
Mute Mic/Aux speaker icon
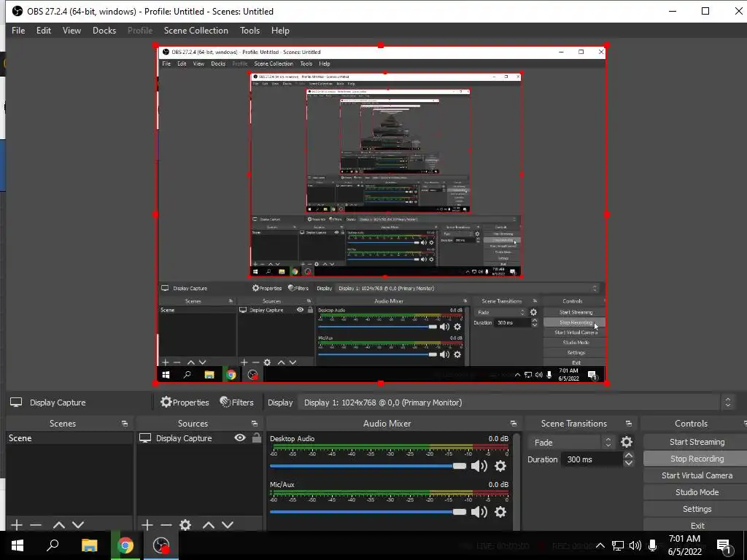click(479, 512)
